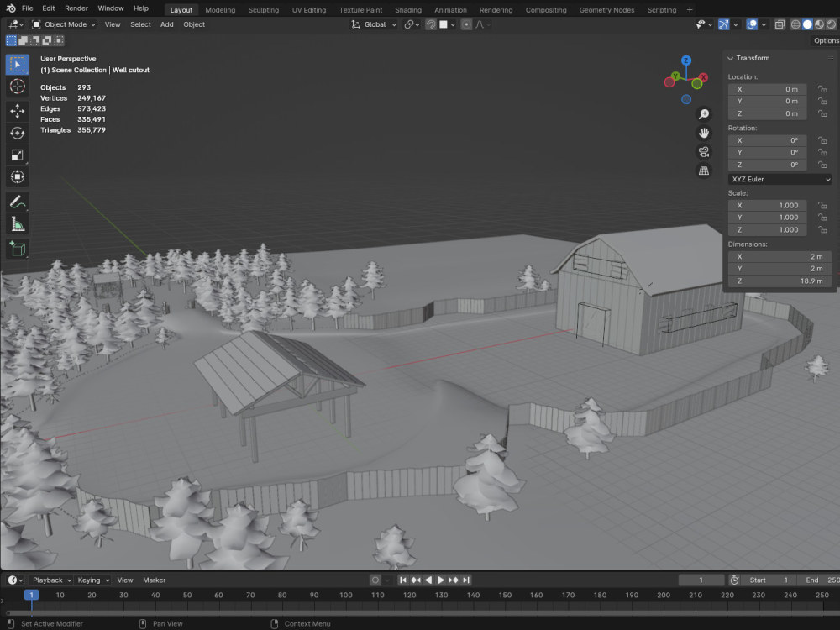The height and width of the screenshot is (630, 840).
Task: Open the File menu
Action: coord(28,8)
